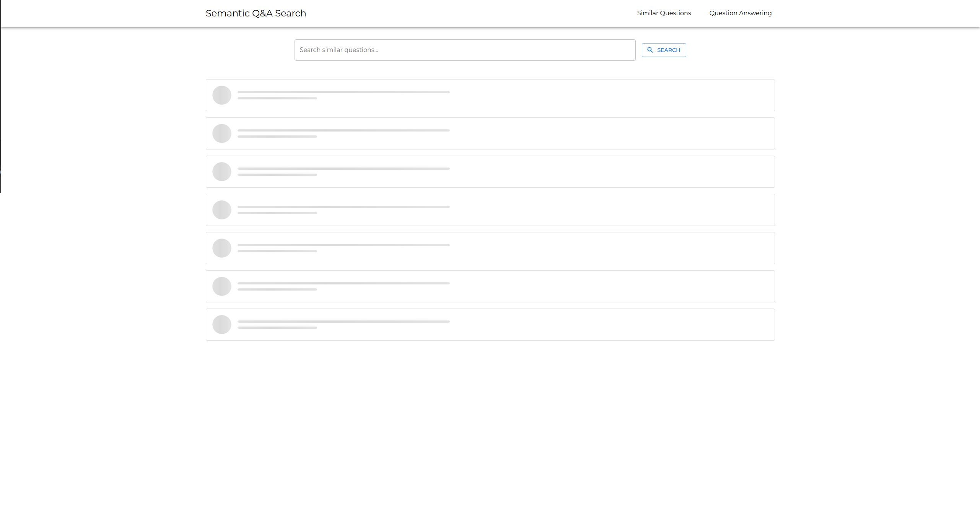Click the first placeholder avatar circle
The width and height of the screenshot is (980, 510).
[x=222, y=95]
